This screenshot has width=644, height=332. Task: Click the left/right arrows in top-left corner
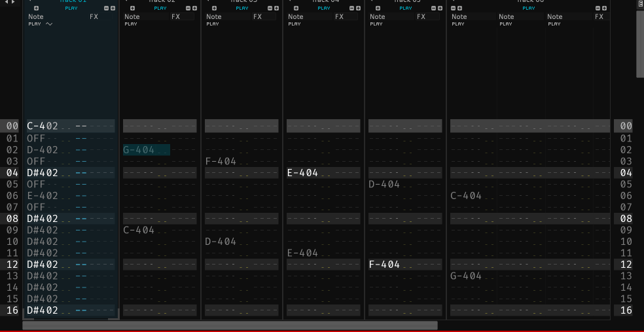tap(10, 3)
